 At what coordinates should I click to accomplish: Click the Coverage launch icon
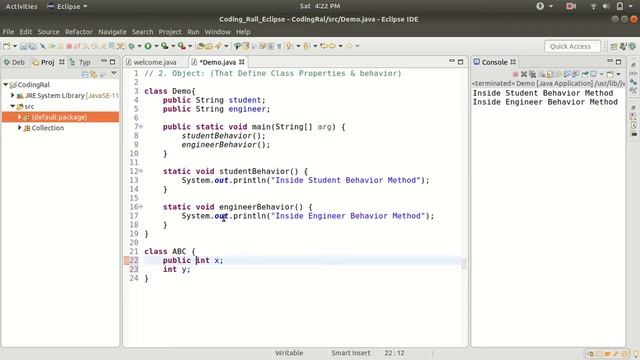pos(165,46)
